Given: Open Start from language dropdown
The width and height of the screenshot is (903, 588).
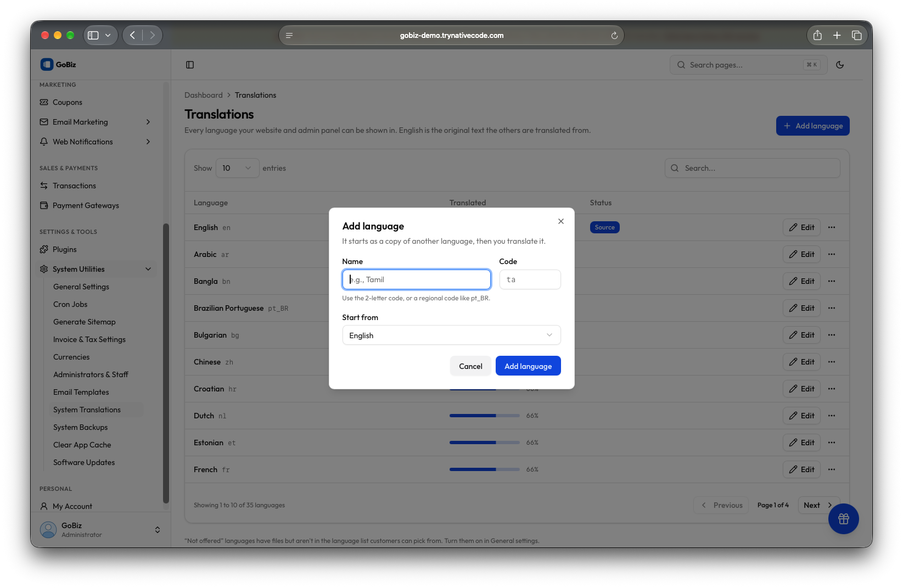Looking at the screenshot, I should pyautogui.click(x=451, y=335).
